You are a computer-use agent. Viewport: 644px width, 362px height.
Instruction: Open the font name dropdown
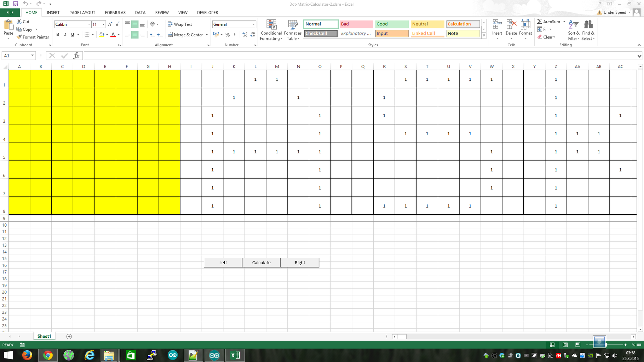pyautogui.click(x=89, y=24)
